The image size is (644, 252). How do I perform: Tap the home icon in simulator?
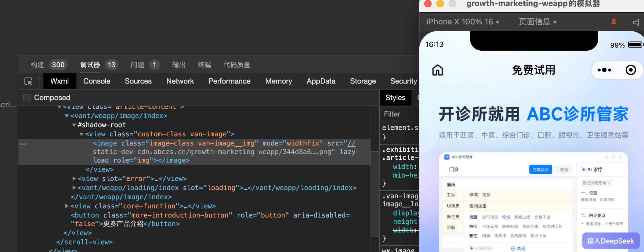click(x=437, y=70)
